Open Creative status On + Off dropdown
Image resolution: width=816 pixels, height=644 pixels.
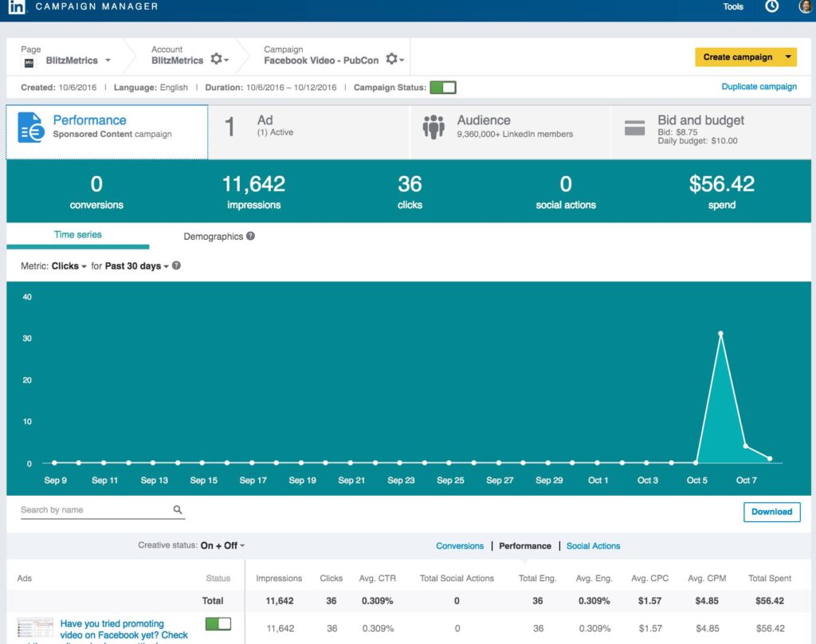222,546
